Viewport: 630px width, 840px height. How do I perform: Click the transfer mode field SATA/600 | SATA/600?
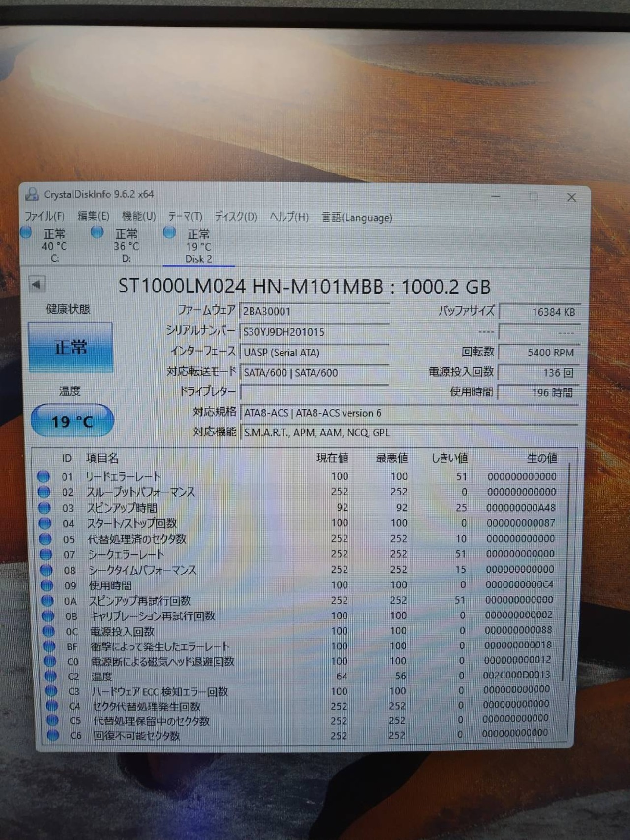[315, 373]
